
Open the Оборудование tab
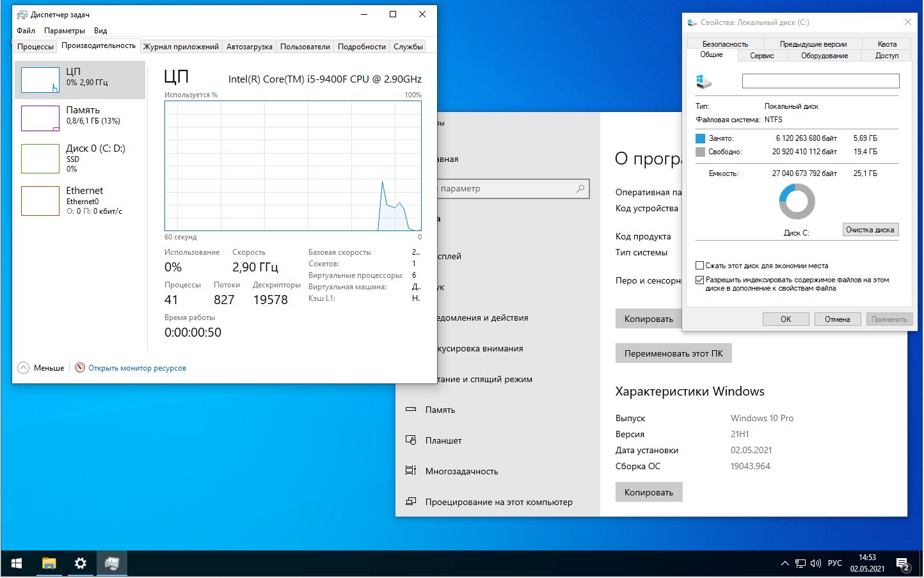824,56
